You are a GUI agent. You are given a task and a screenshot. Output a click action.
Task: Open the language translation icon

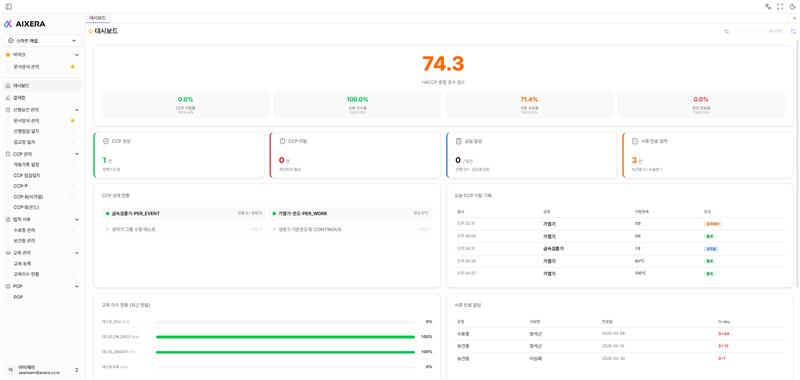coord(768,7)
